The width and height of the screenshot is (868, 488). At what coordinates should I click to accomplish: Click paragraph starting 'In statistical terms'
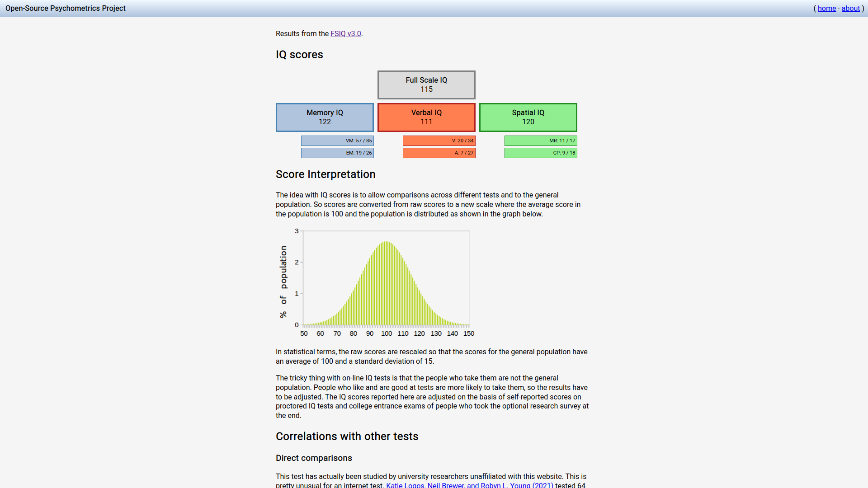tap(432, 357)
